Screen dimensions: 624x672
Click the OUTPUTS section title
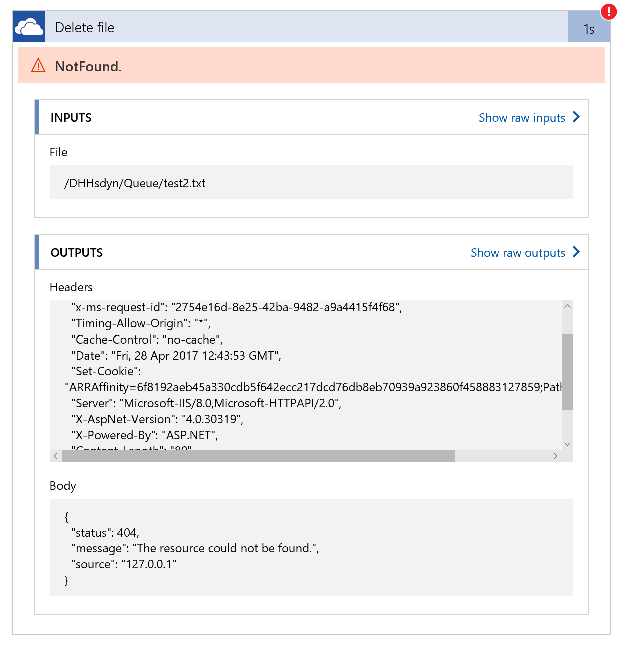point(77,253)
